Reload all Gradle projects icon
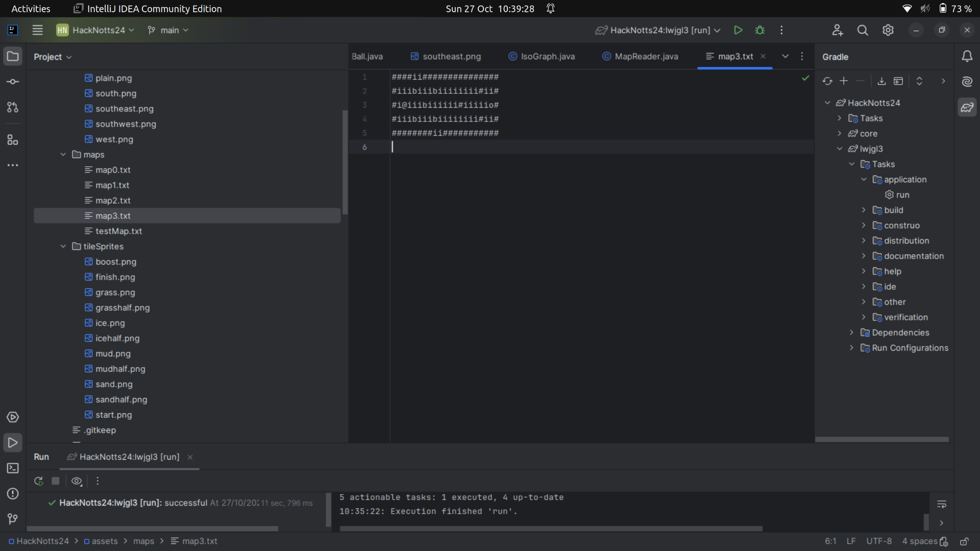The height and width of the screenshot is (551, 980). 827,81
